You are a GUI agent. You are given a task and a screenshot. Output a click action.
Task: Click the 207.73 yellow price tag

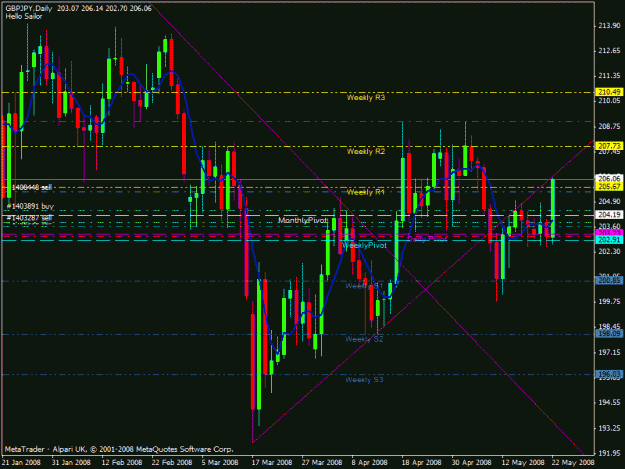(x=609, y=146)
